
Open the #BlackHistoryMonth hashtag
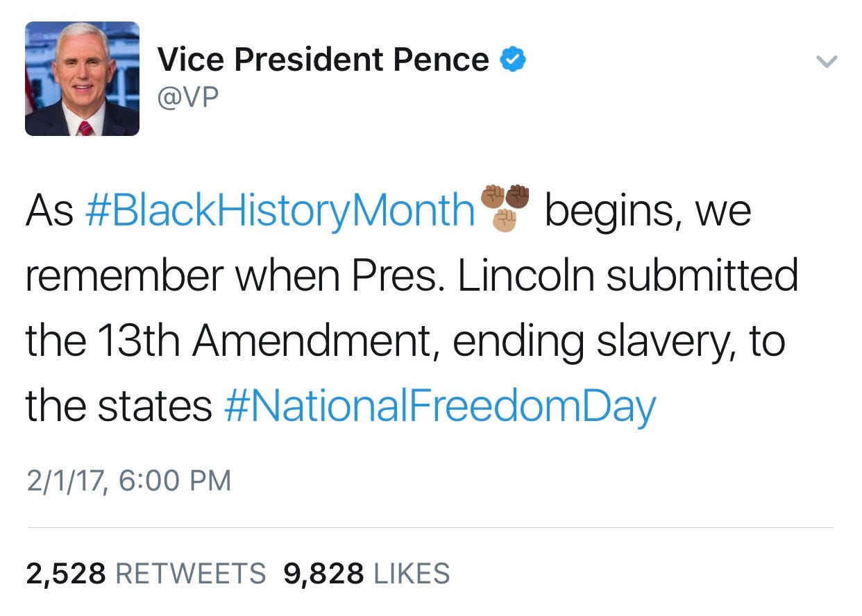coord(280,209)
